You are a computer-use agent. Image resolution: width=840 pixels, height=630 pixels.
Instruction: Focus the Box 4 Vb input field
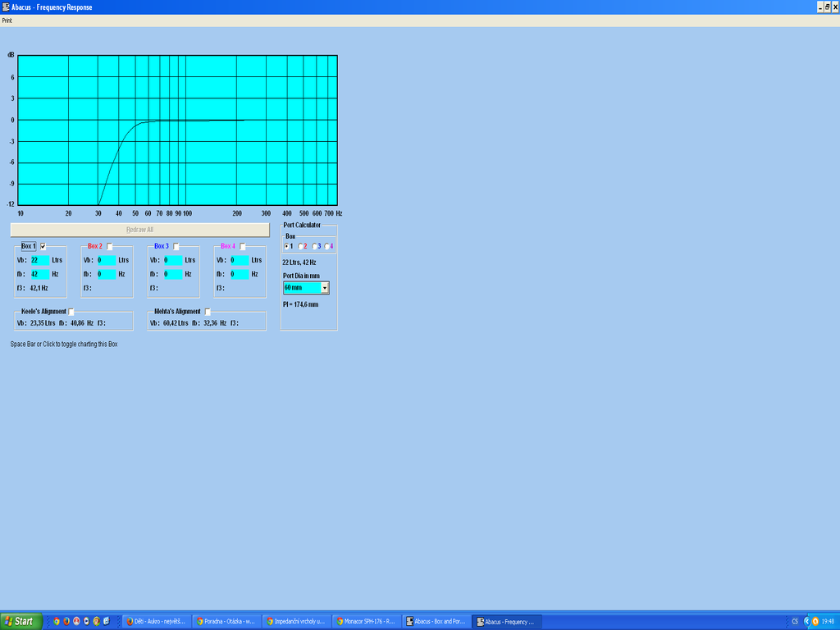[240, 260]
